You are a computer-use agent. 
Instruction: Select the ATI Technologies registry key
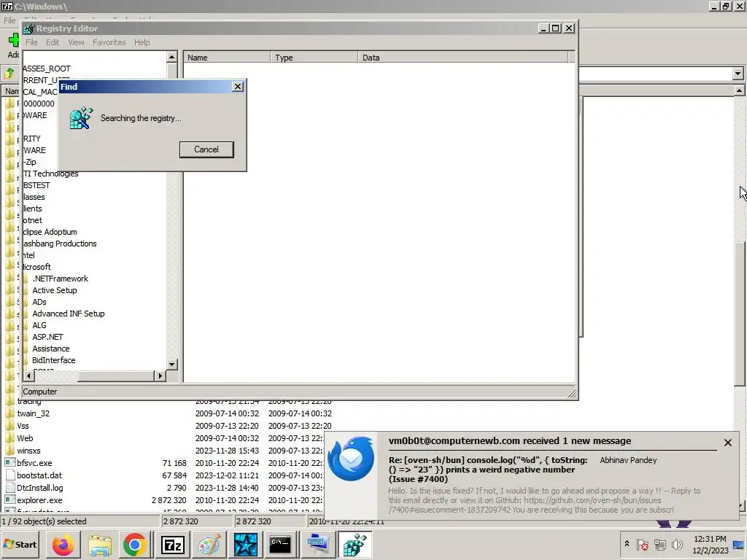click(x=51, y=174)
